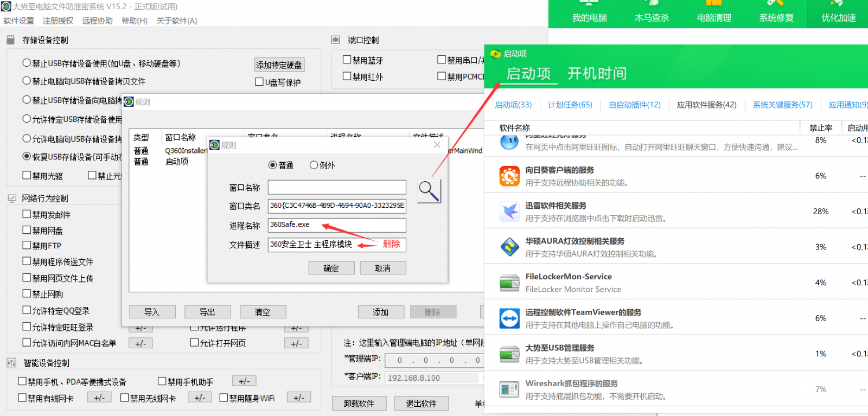The height and width of the screenshot is (416, 868).
Task: Toggle the 禁用随身WiFi checkbox
Action: 224,398
